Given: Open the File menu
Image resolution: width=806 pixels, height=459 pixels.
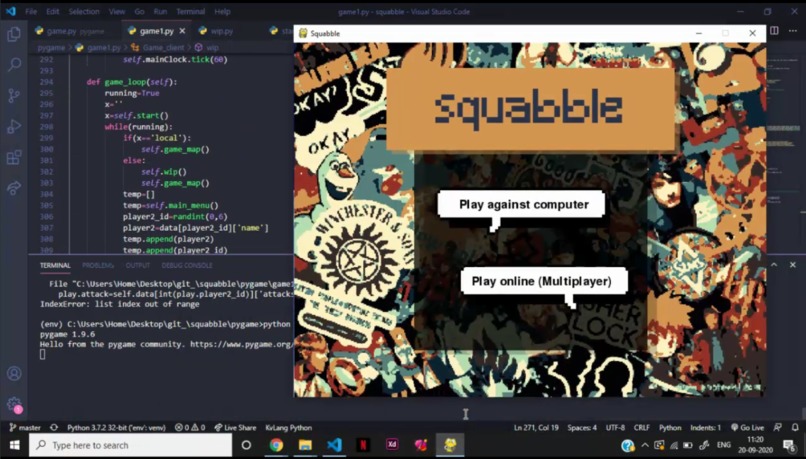Looking at the screenshot, I should tap(31, 11).
